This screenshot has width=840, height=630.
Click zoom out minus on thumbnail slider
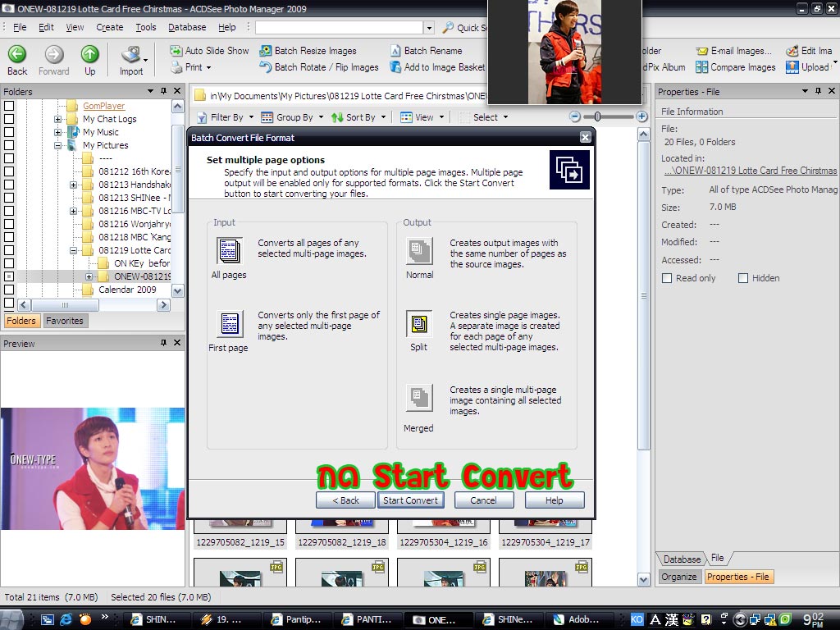tap(575, 116)
